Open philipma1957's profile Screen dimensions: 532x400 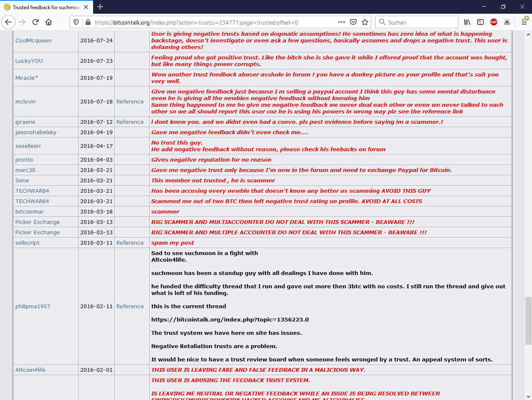(x=33, y=307)
